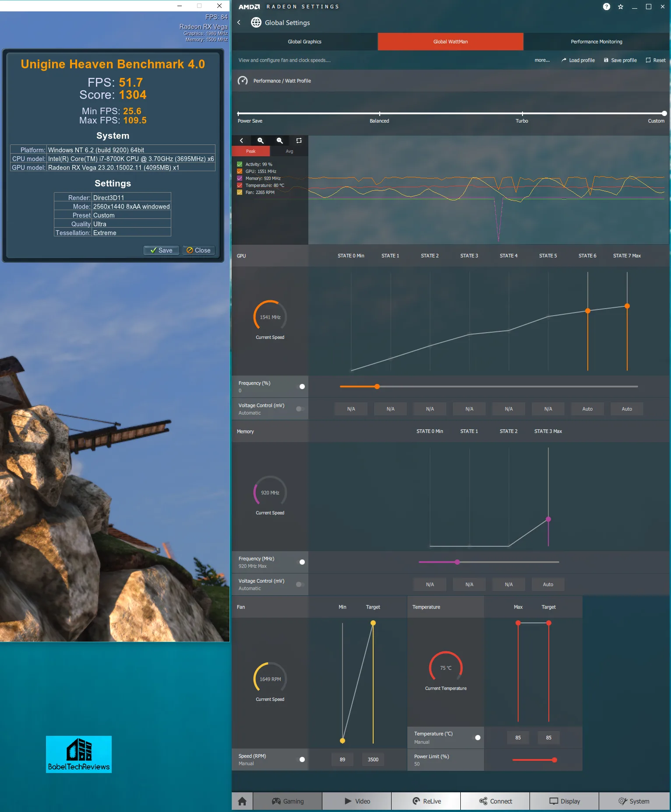The image size is (671, 812).
Task: Click the Memory Frequency slider handle
Action: tap(457, 562)
